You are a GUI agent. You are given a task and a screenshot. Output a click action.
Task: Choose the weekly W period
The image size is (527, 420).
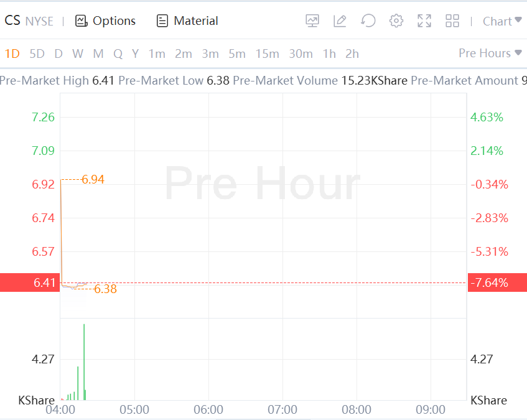[x=78, y=54]
